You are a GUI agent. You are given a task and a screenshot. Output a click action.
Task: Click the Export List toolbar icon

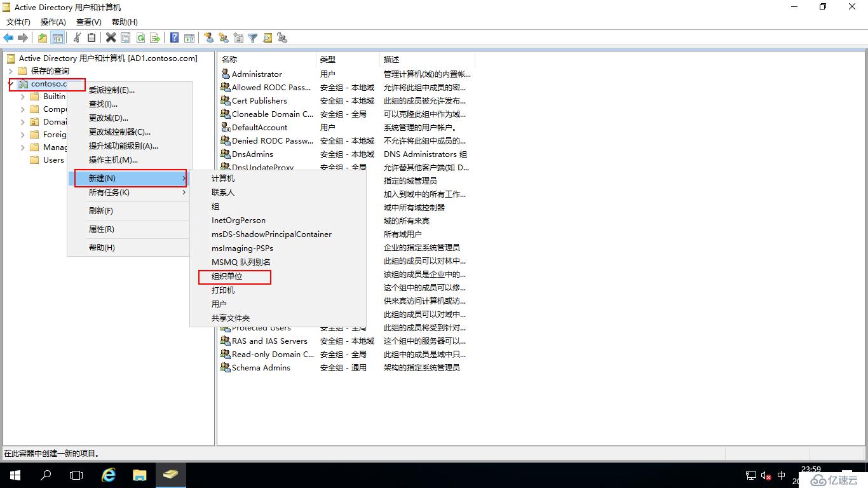(x=154, y=38)
